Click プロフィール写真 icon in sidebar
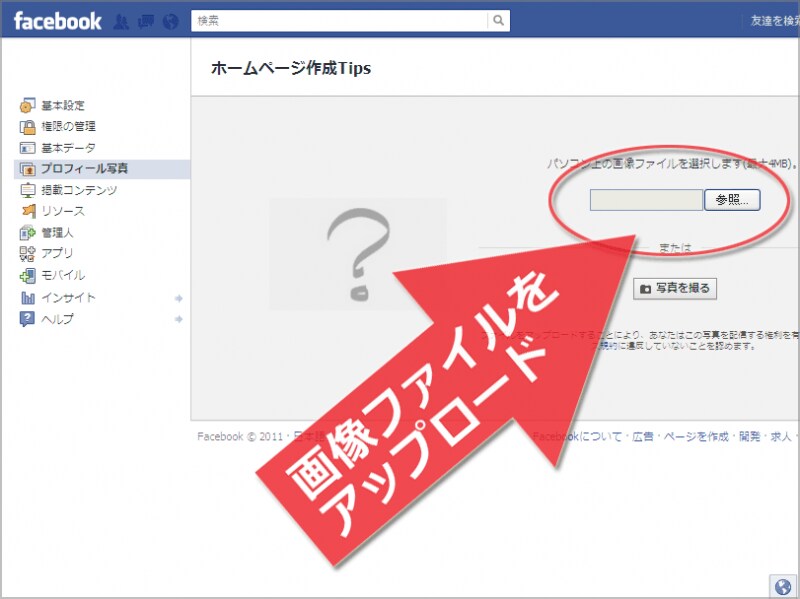This screenshot has width=800, height=599. click(27, 169)
